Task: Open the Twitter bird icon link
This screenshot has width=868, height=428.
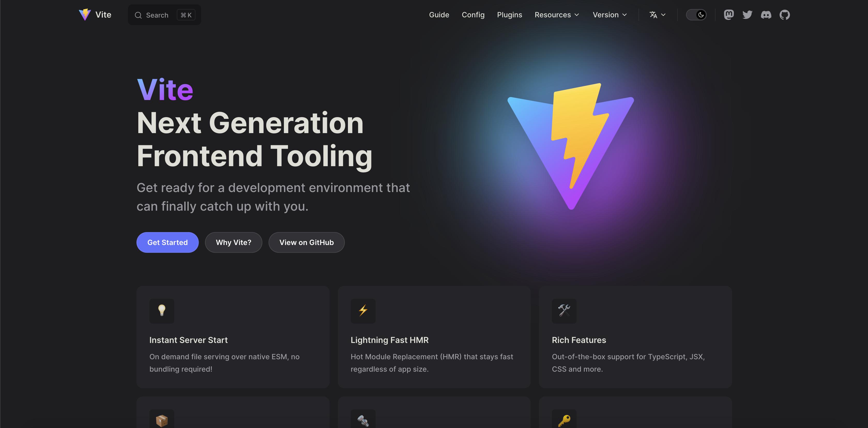Action: [747, 15]
